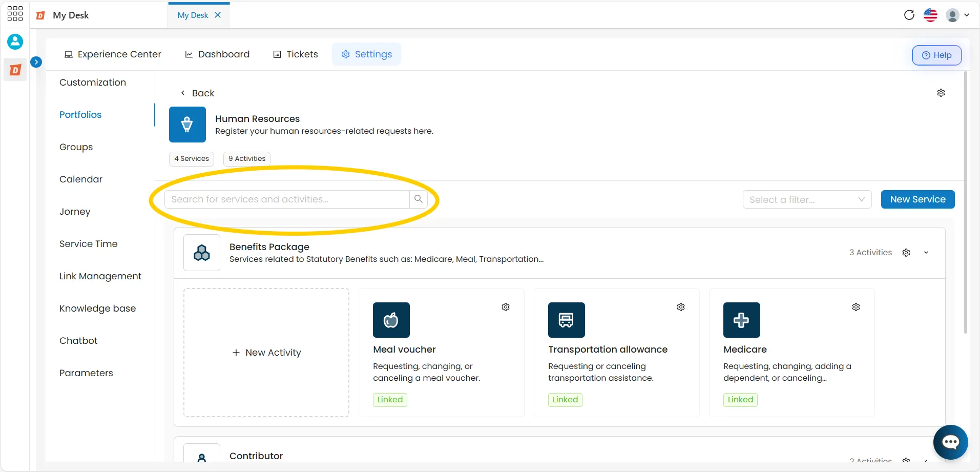Select the orange Desk app sidebar icon
Screen dimensions: 980x472
(x=15, y=70)
